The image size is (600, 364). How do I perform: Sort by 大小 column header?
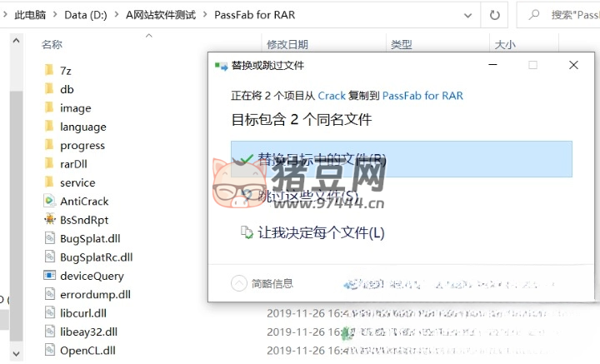[505, 45]
